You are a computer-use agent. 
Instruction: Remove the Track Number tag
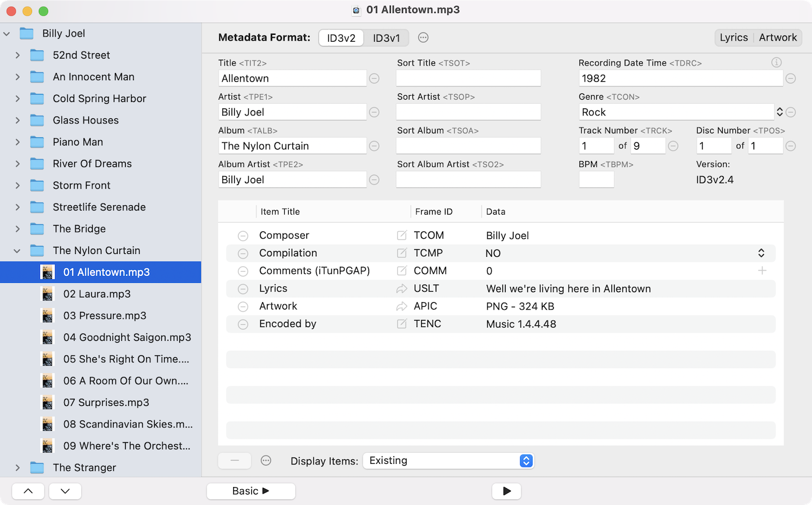[x=673, y=146]
